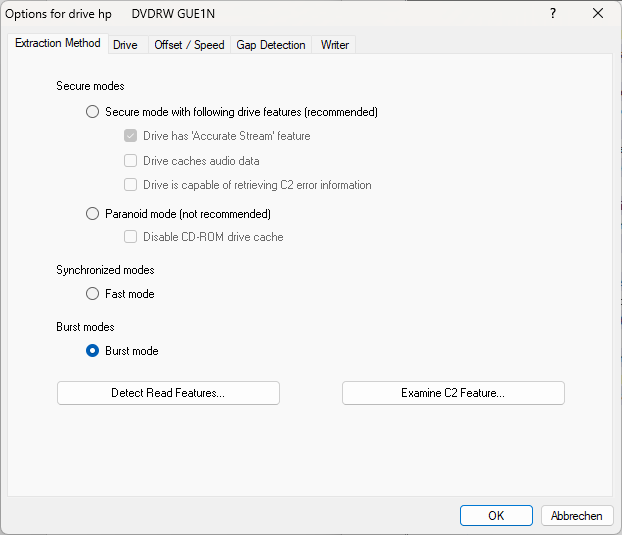The width and height of the screenshot is (622, 535).
Task: Enable Drive caches audio data
Action: tap(130, 161)
